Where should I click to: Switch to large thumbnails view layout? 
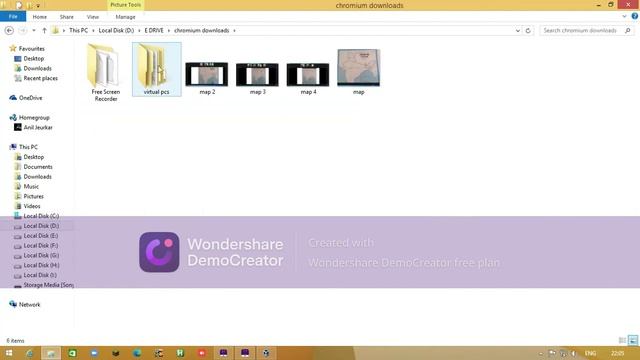[x=633, y=340]
